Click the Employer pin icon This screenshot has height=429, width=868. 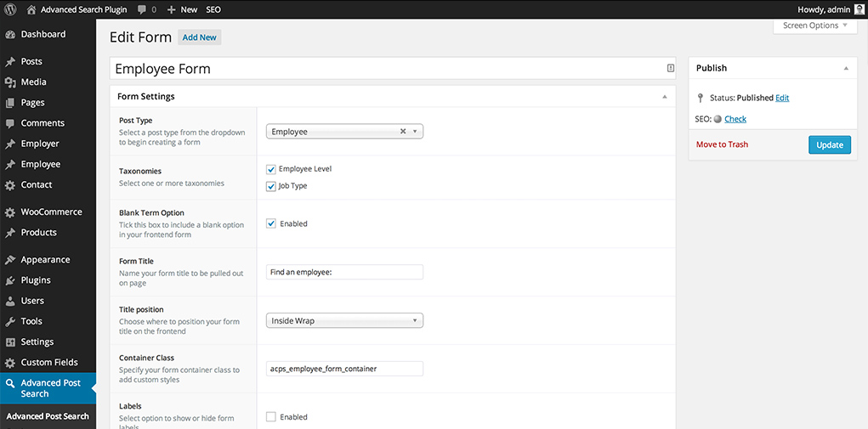coord(10,144)
